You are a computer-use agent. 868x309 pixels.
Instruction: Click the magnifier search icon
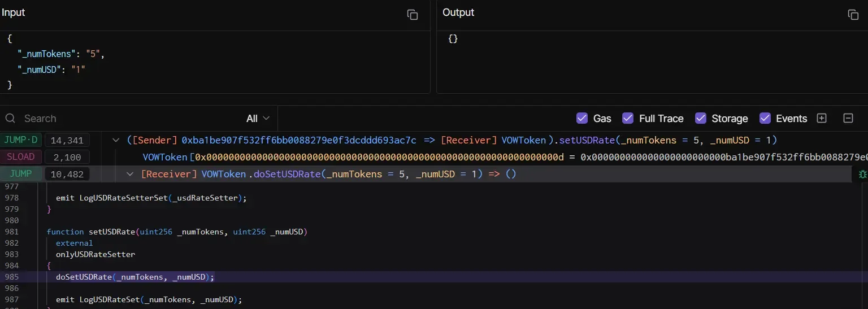pos(10,118)
